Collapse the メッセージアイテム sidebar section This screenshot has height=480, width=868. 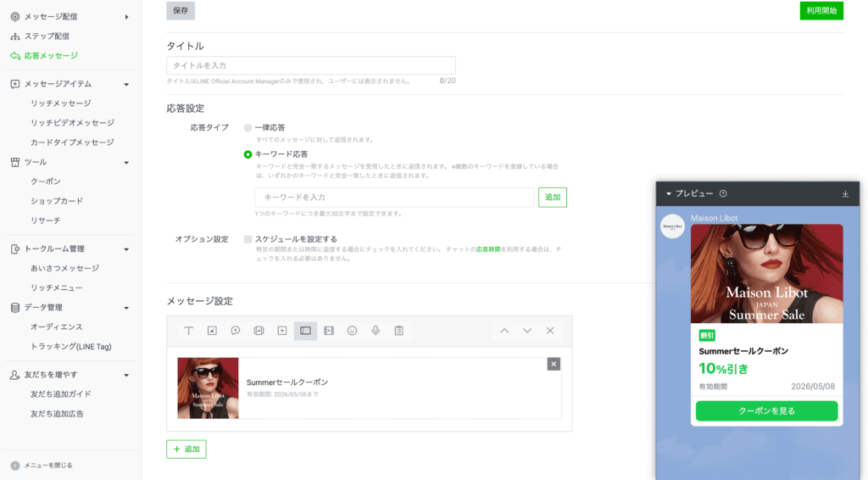coord(126,84)
